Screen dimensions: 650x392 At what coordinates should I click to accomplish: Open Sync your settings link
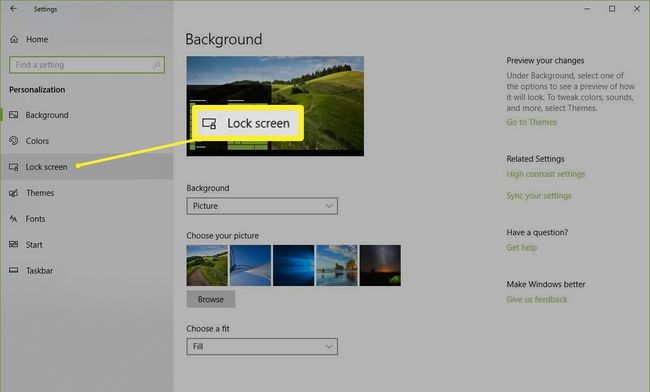point(538,196)
